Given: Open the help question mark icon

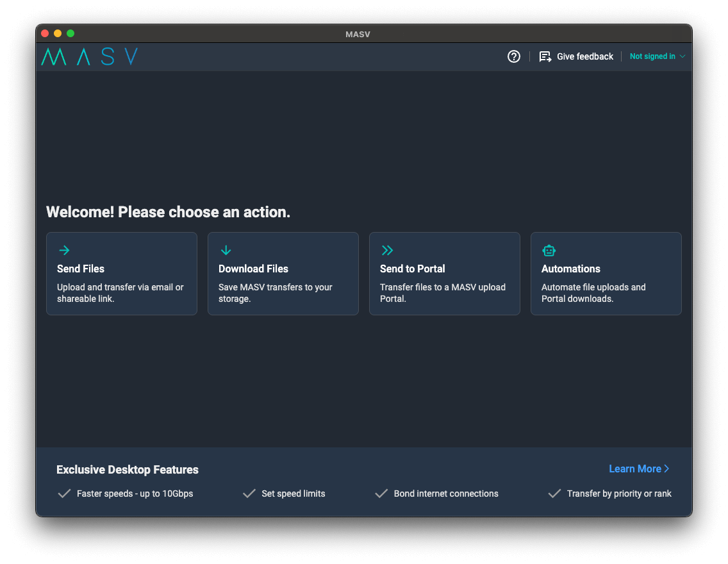Looking at the screenshot, I should (x=513, y=56).
